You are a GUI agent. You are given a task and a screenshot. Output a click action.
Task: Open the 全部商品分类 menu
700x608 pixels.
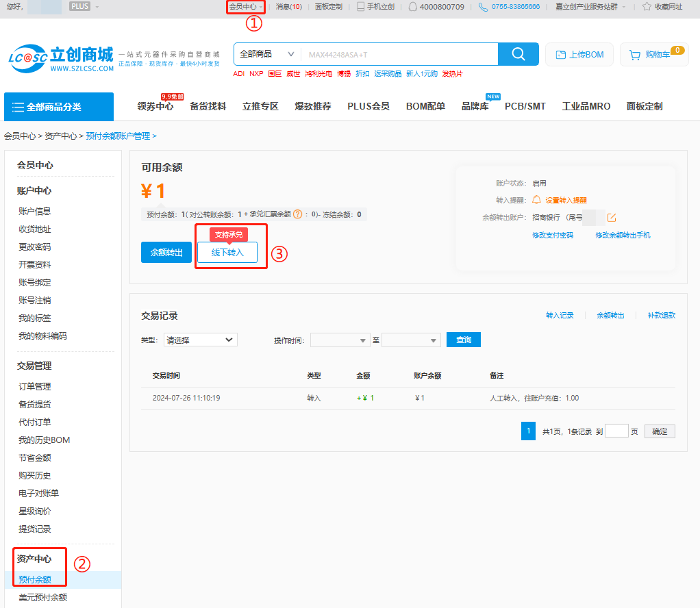[59, 107]
